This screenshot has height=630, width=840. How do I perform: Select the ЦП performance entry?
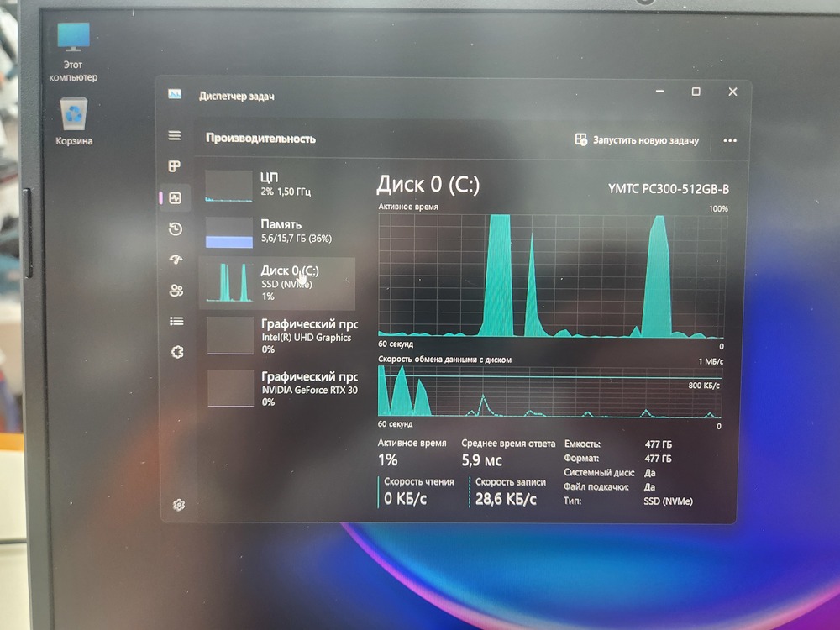pyautogui.click(x=277, y=186)
